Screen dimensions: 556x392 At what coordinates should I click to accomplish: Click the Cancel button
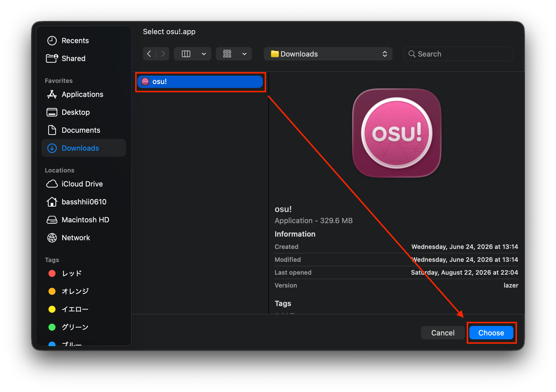click(443, 333)
